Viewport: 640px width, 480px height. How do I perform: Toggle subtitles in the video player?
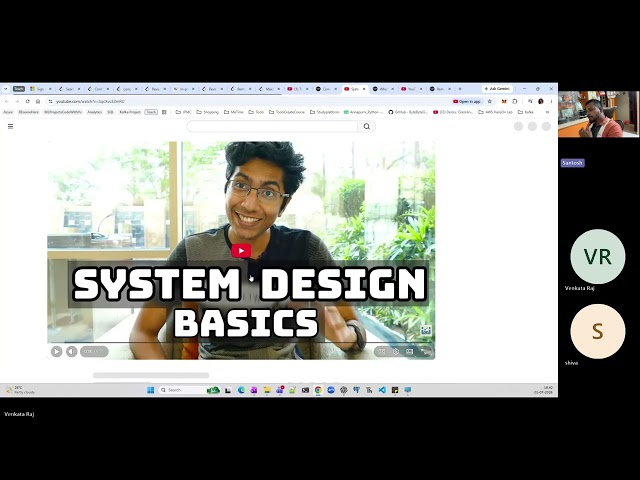382,351
